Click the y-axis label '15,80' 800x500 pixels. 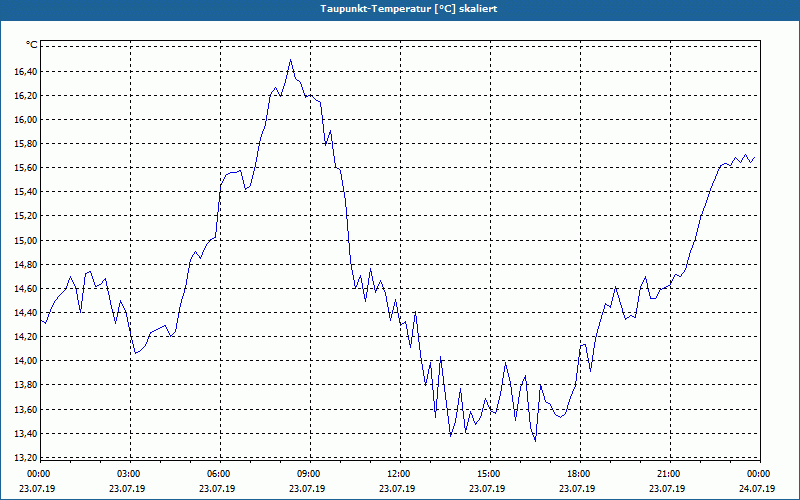coord(26,144)
